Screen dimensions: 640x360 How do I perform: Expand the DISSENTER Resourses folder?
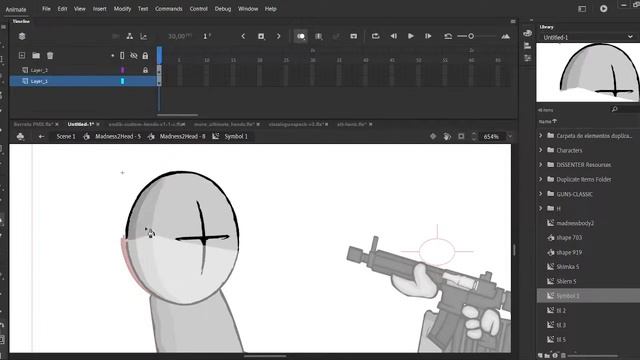(x=541, y=164)
